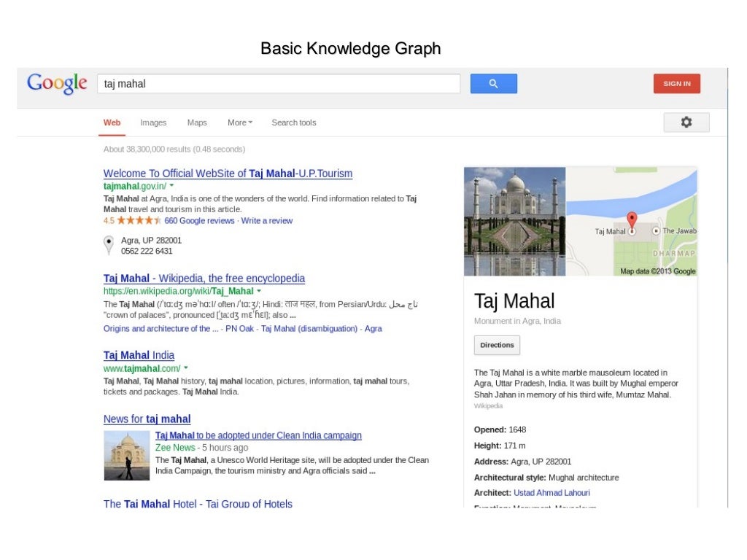Open Search tools

[x=294, y=122]
